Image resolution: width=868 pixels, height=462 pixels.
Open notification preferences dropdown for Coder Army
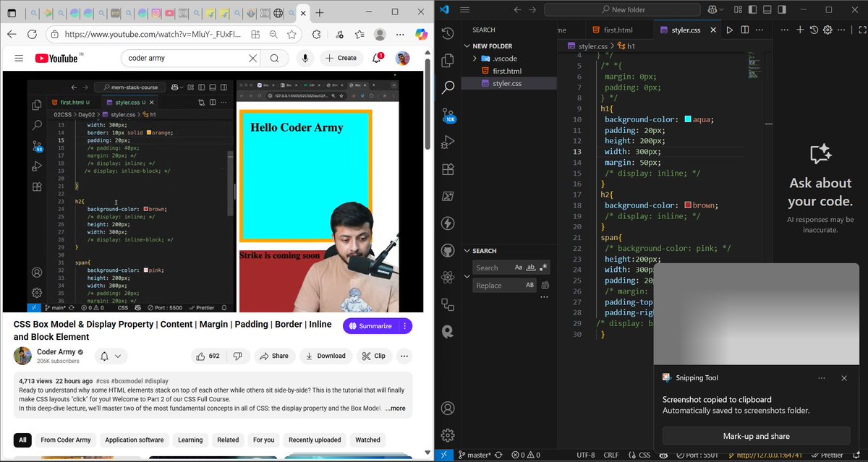111,356
